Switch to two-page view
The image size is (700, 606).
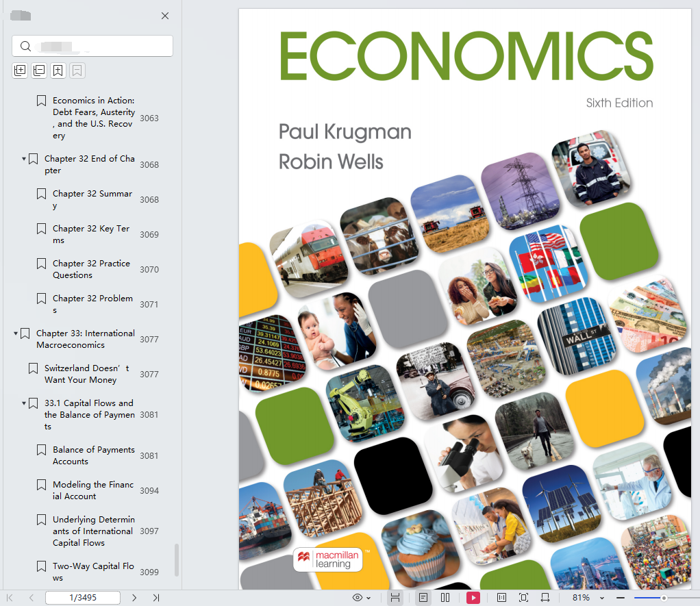445,598
